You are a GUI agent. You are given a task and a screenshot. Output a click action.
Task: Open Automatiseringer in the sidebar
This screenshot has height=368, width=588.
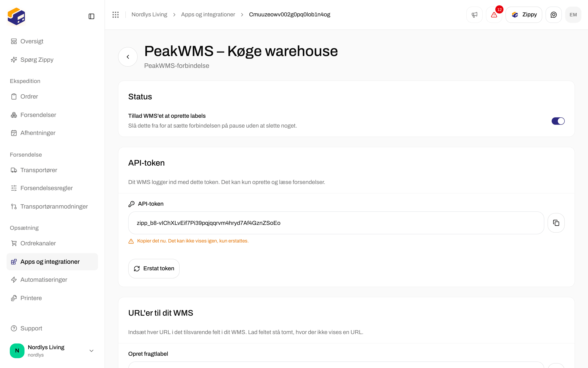tap(52, 280)
